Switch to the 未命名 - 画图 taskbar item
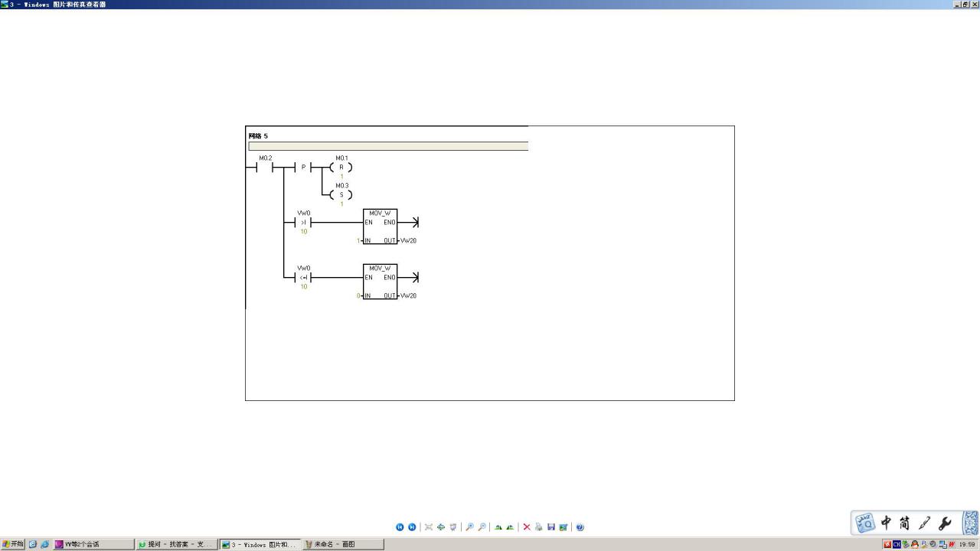980x551 pixels. [x=343, y=544]
